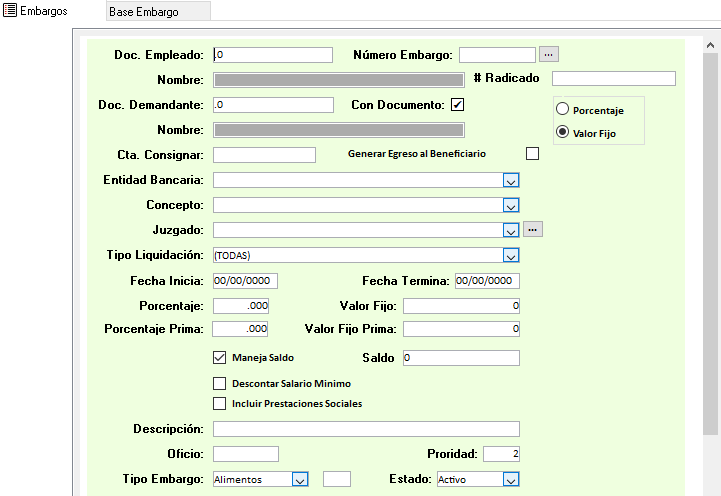Click the Embargos menu title
Image resolution: width=721 pixels, height=496 pixels.
tap(44, 11)
